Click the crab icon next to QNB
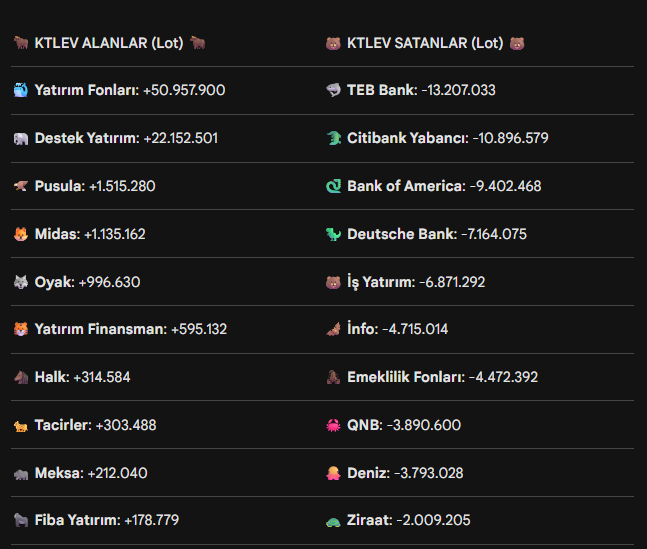Viewport: 647px width, 549px height. click(x=334, y=425)
